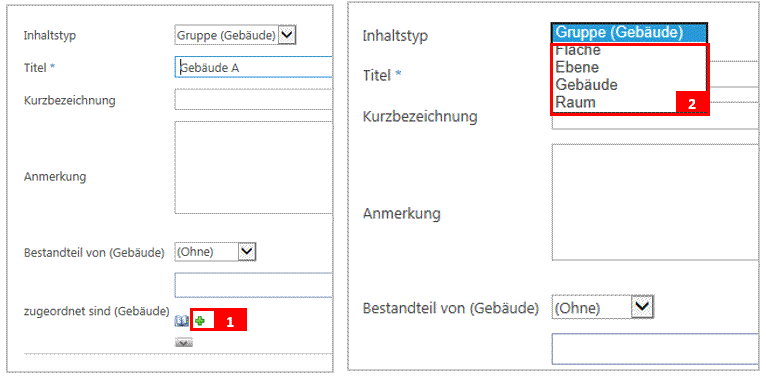Click the red number 2 callout marker
Image resolution: width=766 pixels, height=378 pixels.
[692, 104]
